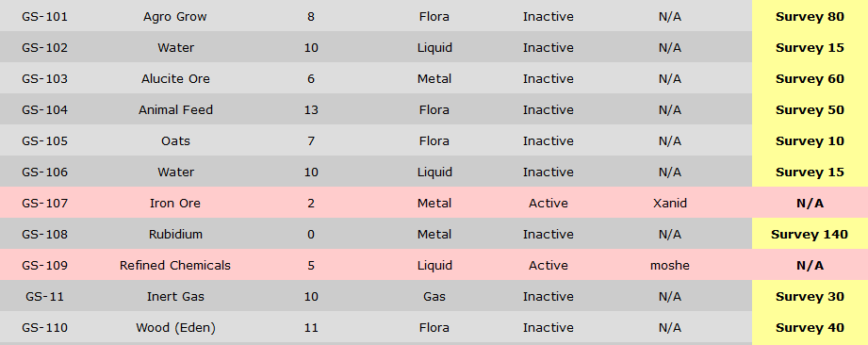Click the Active status in GS-107 row
The height and width of the screenshot is (345, 868).
click(x=548, y=204)
